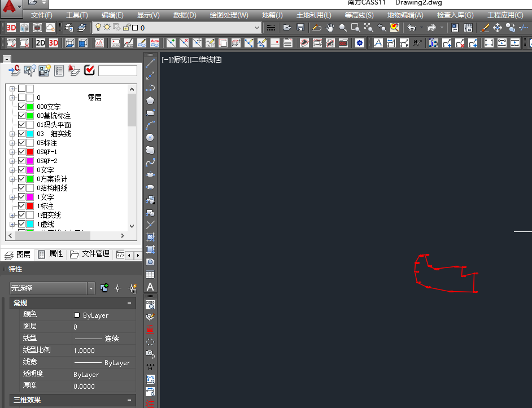Screen dimensions: 532x408
Task: Click the blue gear settings icon
Action: [x=359, y=43]
